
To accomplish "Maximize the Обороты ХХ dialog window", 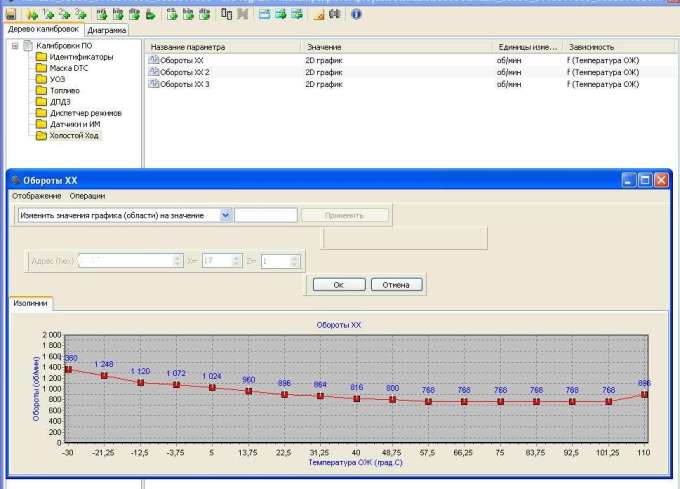I will [x=645, y=180].
